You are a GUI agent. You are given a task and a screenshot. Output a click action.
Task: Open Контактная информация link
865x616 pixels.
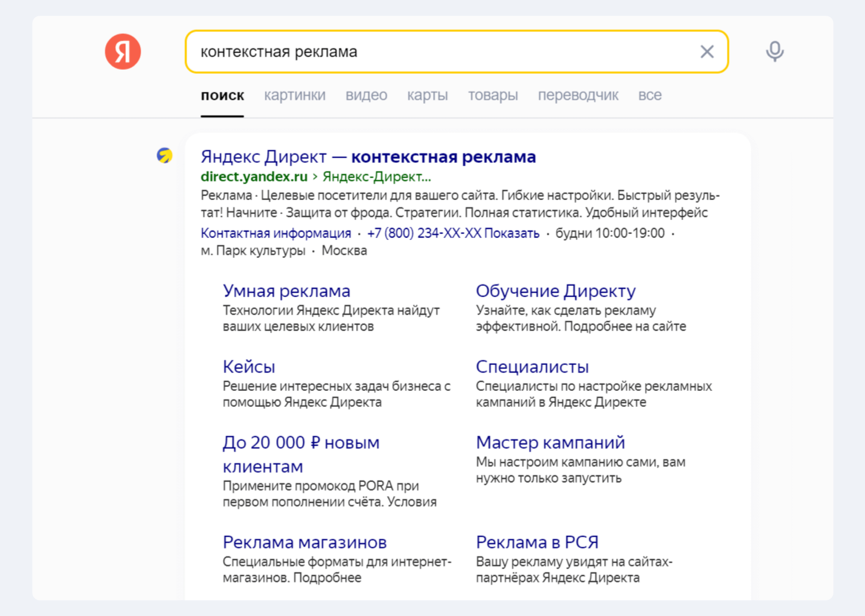276,233
